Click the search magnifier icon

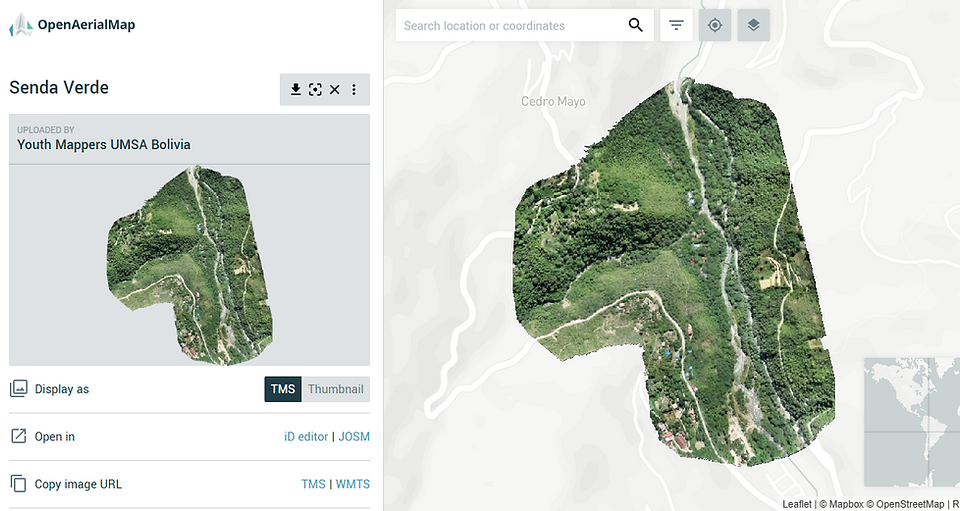(x=636, y=25)
